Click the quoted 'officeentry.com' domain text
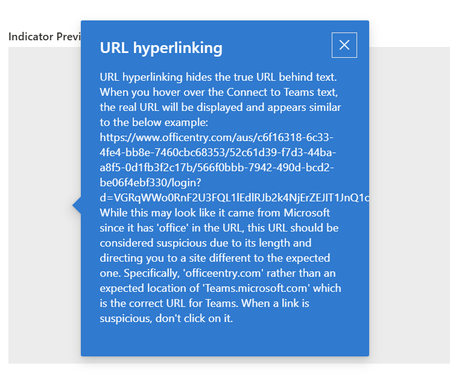 click(x=223, y=273)
